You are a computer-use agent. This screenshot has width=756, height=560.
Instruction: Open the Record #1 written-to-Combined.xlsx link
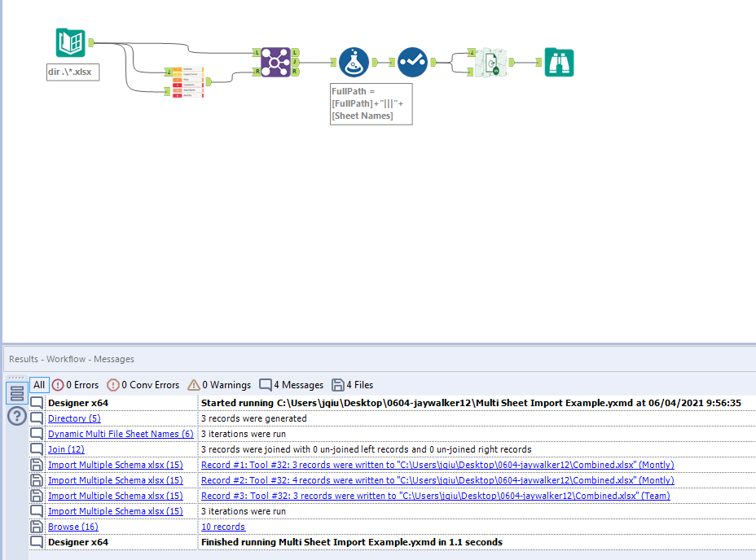point(437,465)
